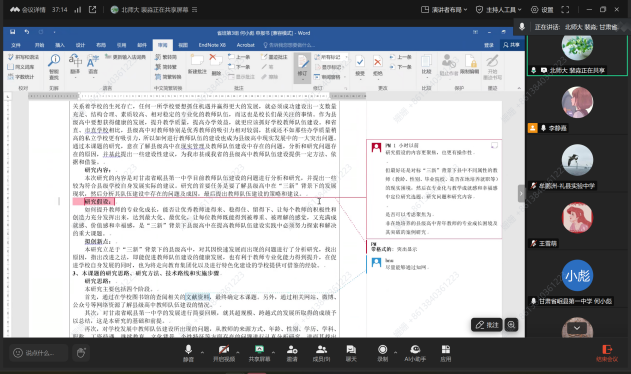Open the AI assistant
Viewport: 631px width, 374px height.
coord(415,353)
